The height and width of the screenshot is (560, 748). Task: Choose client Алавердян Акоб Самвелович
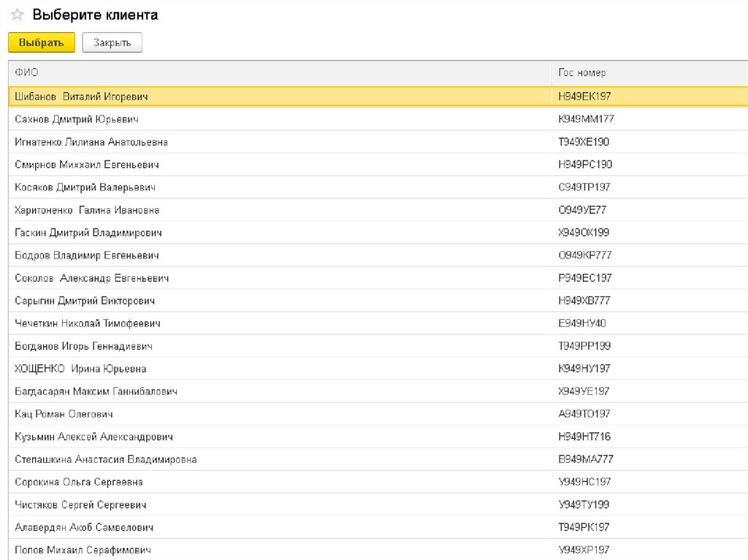(84, 527)
